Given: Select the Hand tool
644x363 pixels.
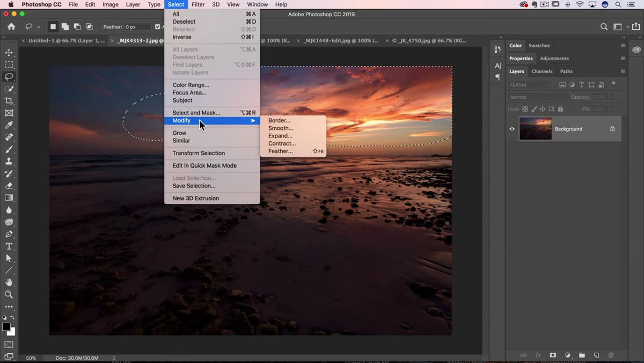Looking at the screenshot, I should point(9,282).
